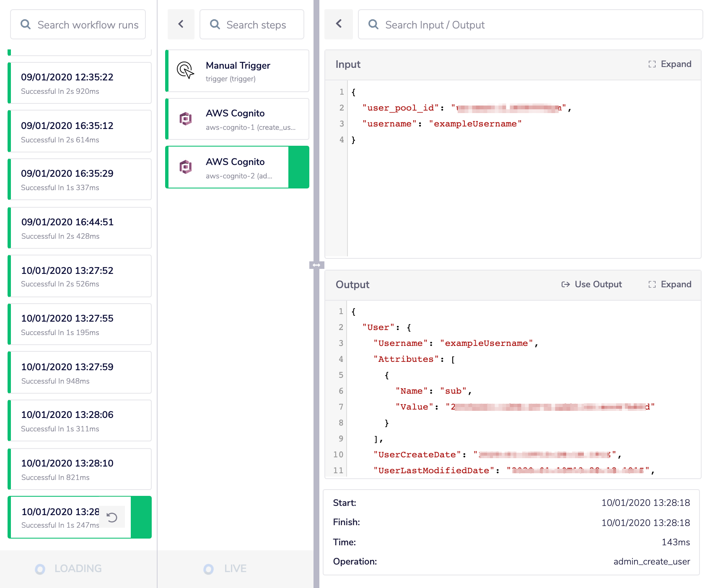Focus the Search workflow runs field
The width and height of the screenshot is (710, 588).
(88, 25)
